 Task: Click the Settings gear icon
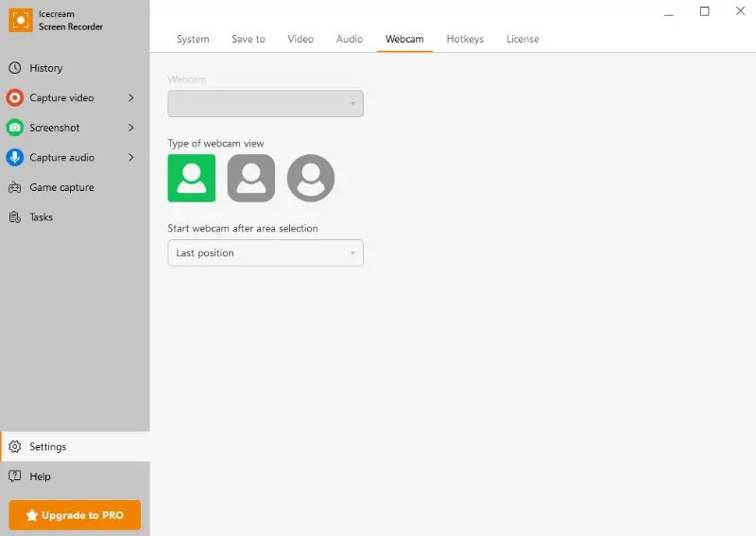pos(15,447)
